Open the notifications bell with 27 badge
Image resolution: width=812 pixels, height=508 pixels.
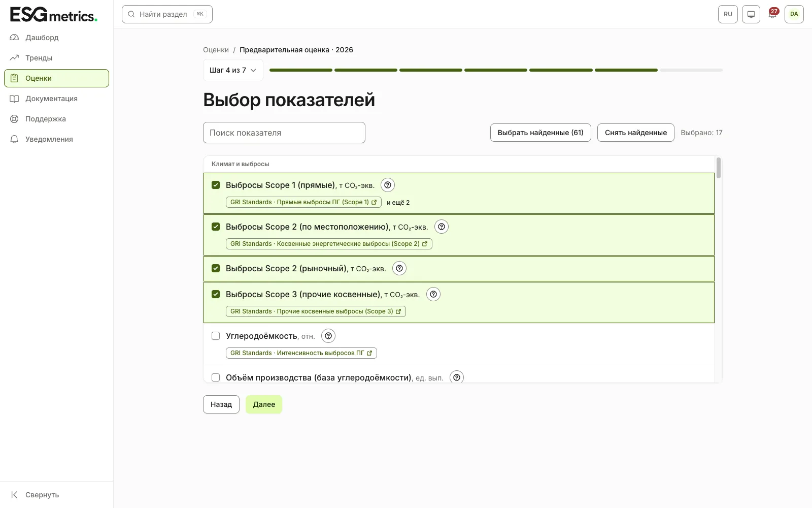(772, 14)
